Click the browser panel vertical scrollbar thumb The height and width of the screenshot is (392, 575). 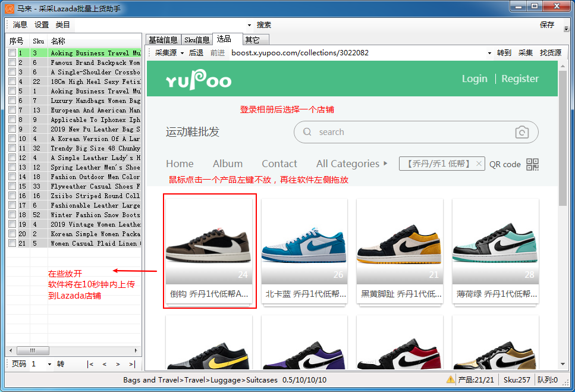click(563, 138)
